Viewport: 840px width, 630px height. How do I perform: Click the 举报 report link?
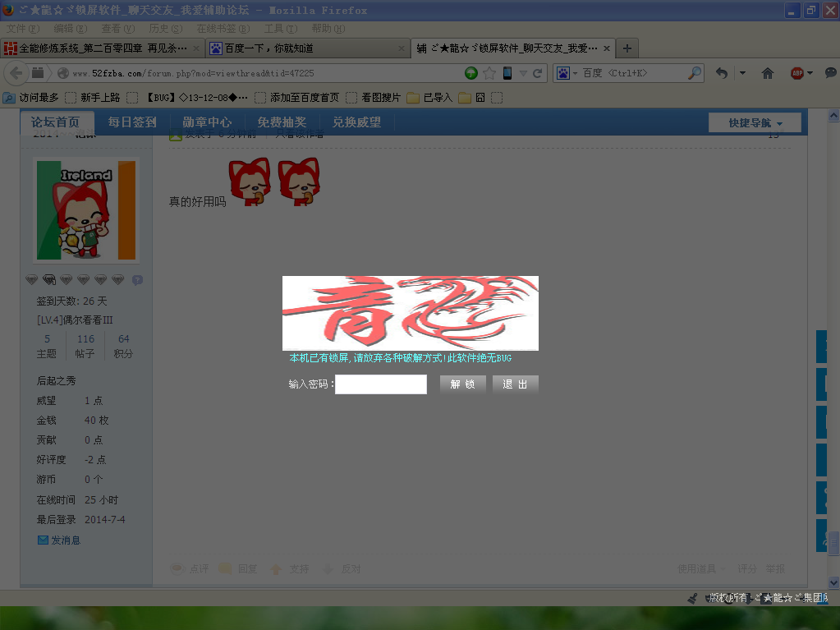click(x=775, y=569)
